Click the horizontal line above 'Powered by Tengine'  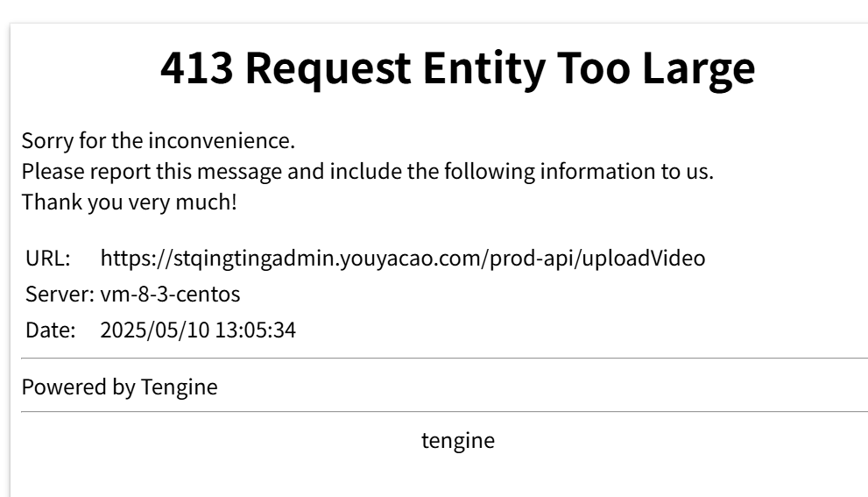pos(445,359)
